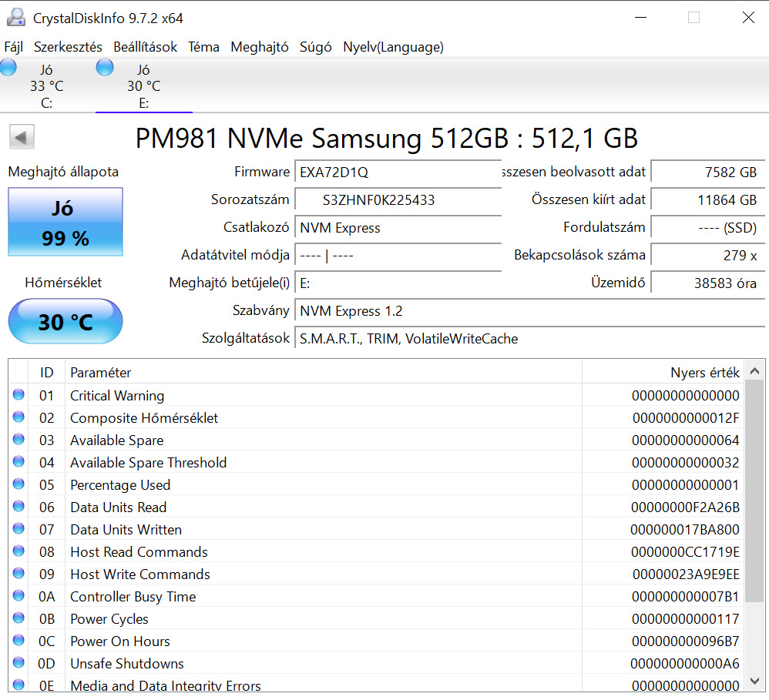Click the Csatlakozó field NVM Express
Viewport: 769px width, 700px height.
(398, 228)
